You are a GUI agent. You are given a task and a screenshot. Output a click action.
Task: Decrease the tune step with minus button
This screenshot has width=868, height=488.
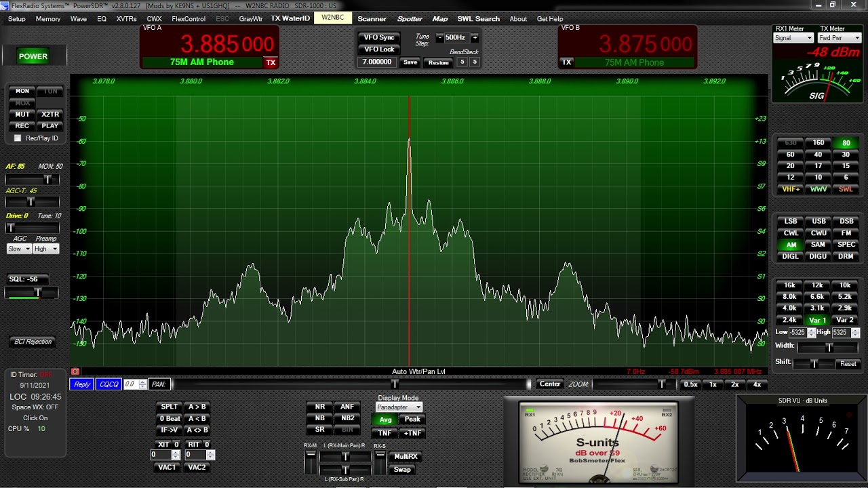click(x=439, y=38)
